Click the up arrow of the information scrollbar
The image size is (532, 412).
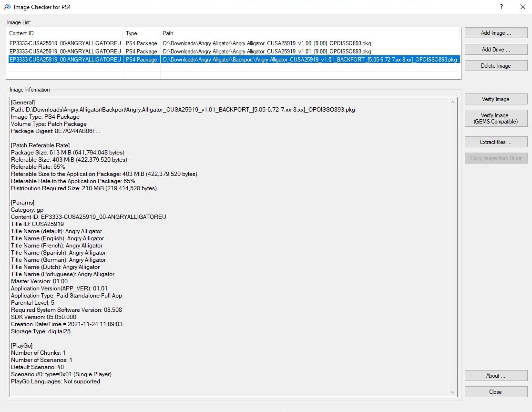[x=452, y=102]
